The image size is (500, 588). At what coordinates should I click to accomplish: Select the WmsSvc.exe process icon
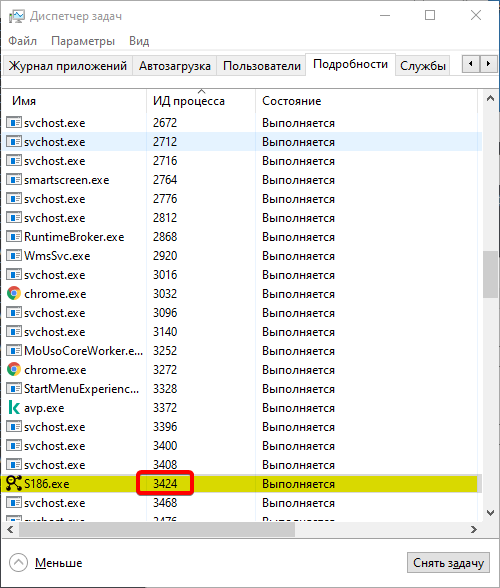(14, 256)
